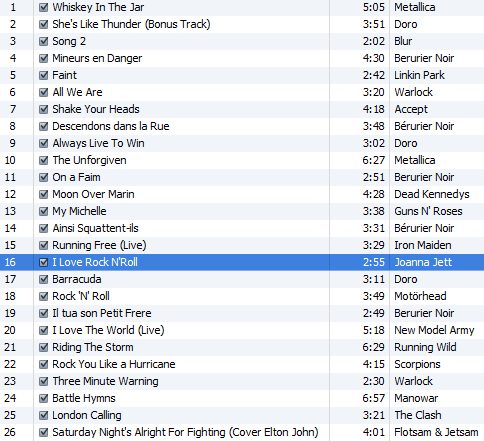Select track number 21 Riding The Storm
Screen dimensions: 484x441
click(x=242, y=347)
